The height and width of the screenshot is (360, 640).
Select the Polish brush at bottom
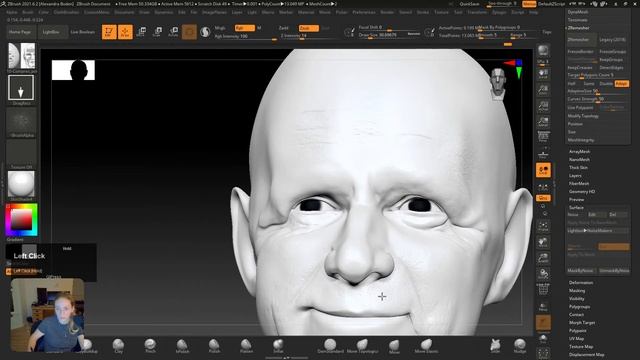click(x=214, y=346)
